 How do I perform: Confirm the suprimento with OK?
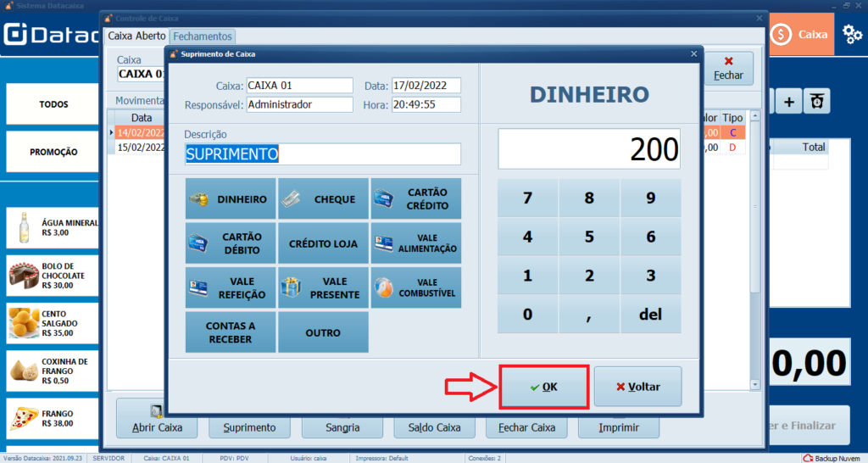(544, 387)
